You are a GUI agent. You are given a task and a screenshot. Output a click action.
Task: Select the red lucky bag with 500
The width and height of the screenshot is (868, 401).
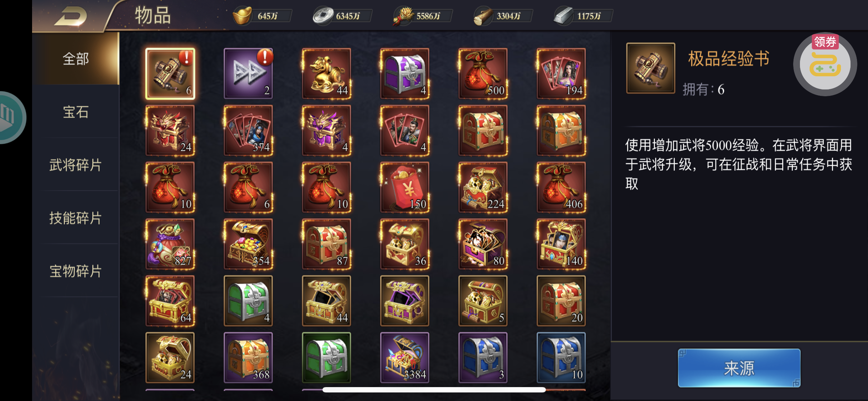pyautogui.click(x=483, y=73)
